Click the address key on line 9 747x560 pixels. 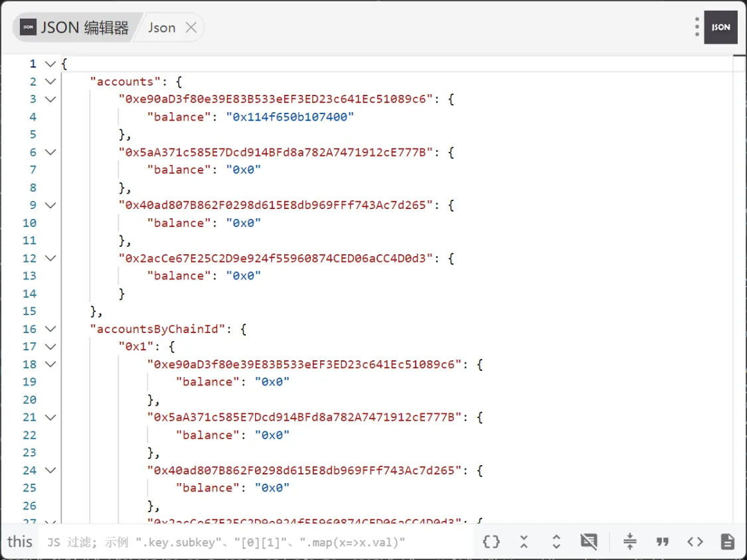click(x=276, y=205)
